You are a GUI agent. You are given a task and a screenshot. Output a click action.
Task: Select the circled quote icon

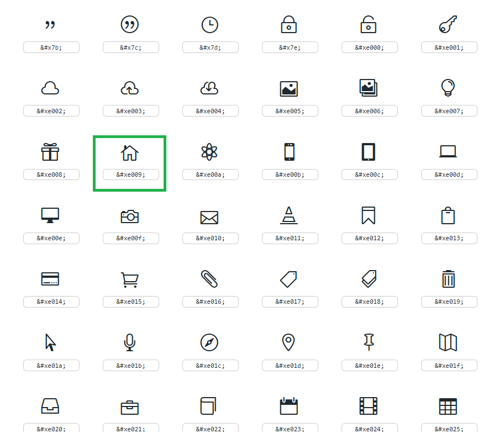click(129, 24)
